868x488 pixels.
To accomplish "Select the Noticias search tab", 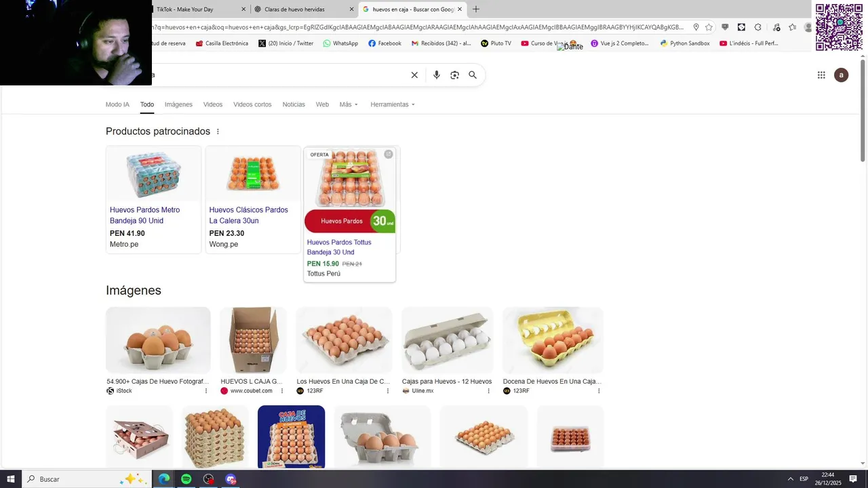I will [x=294, y=104].
